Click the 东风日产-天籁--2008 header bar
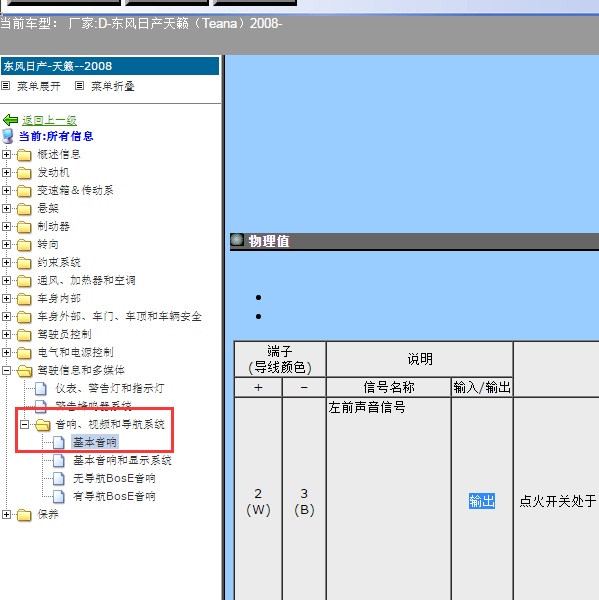This screenshot has height=600, width=599. 110,66
